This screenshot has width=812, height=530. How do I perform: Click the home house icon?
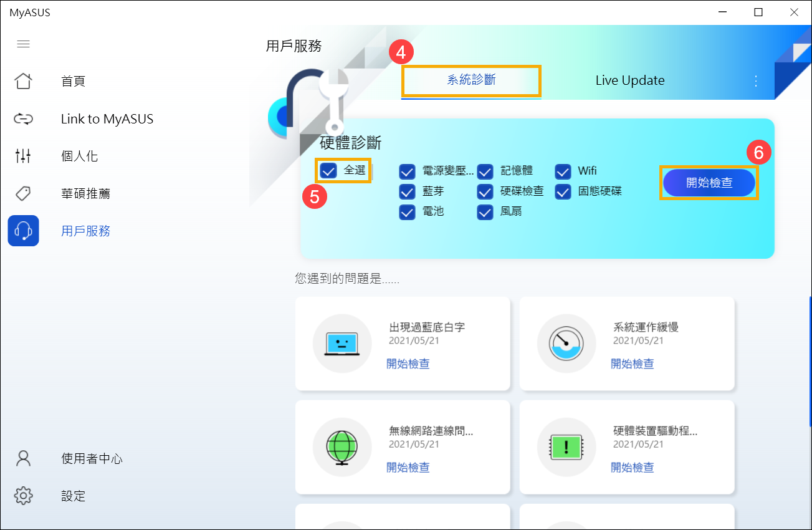pyautogui.click(x=24, y=81)
